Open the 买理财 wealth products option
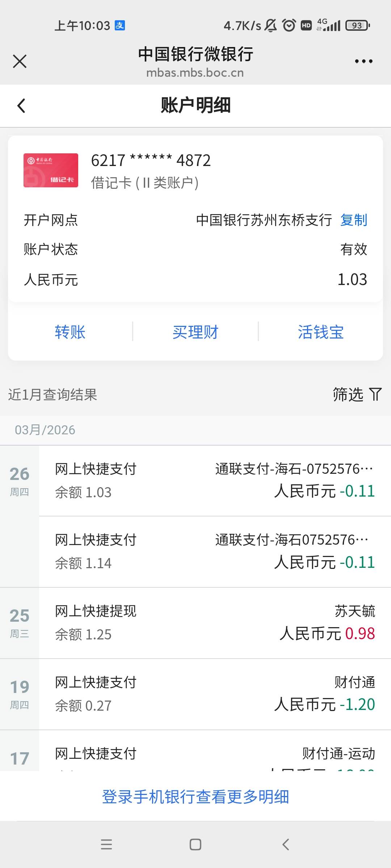The height and width of the screenshot is (868, 391). [195, 332]
